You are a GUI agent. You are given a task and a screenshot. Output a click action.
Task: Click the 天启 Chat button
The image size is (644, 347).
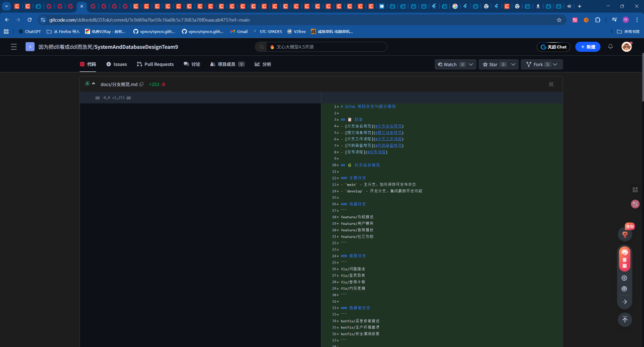tap(553, 47)
